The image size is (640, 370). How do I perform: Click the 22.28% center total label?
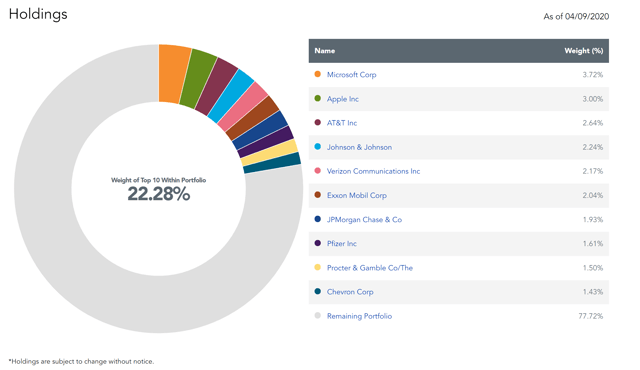click(159, 194)
